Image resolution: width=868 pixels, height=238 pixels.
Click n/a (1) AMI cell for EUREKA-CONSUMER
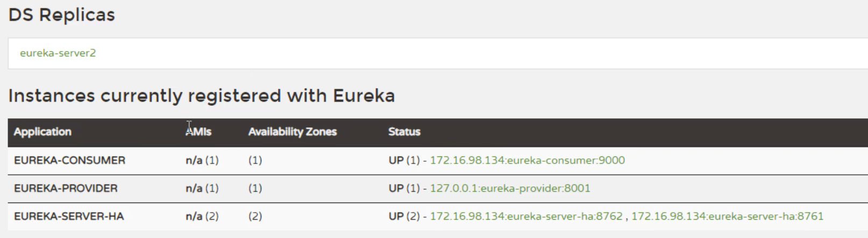point(202,160)
